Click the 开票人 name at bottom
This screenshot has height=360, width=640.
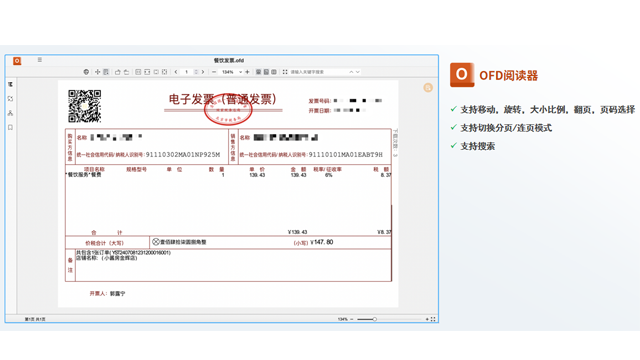click(118, 293)
